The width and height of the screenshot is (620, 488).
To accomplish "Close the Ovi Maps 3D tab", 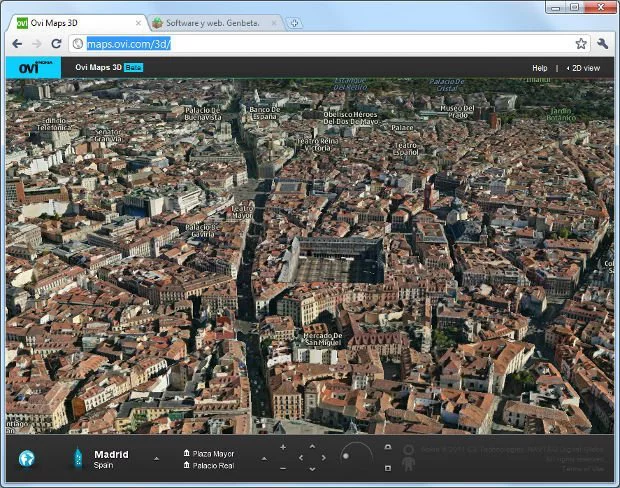I will point(138,23).
